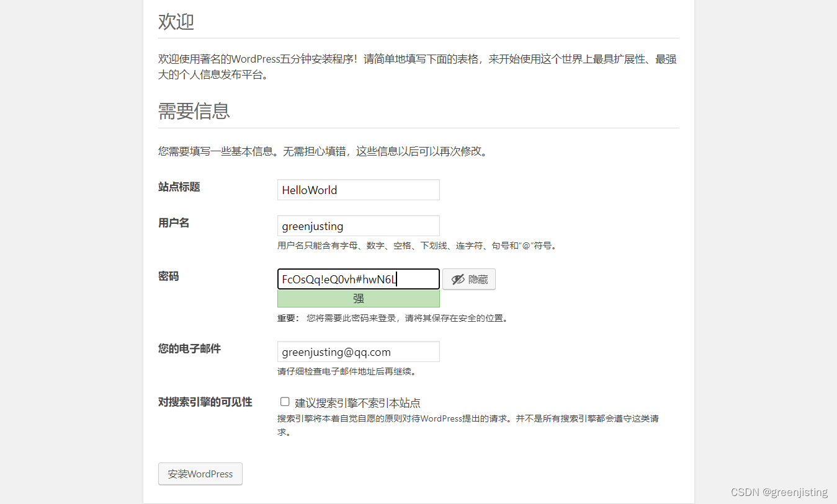Viewport: 837px width, 504px height.
Task: Click the 请仔细检查电子邮件地址后再继续 hint text
Action: tap(346, 372)
